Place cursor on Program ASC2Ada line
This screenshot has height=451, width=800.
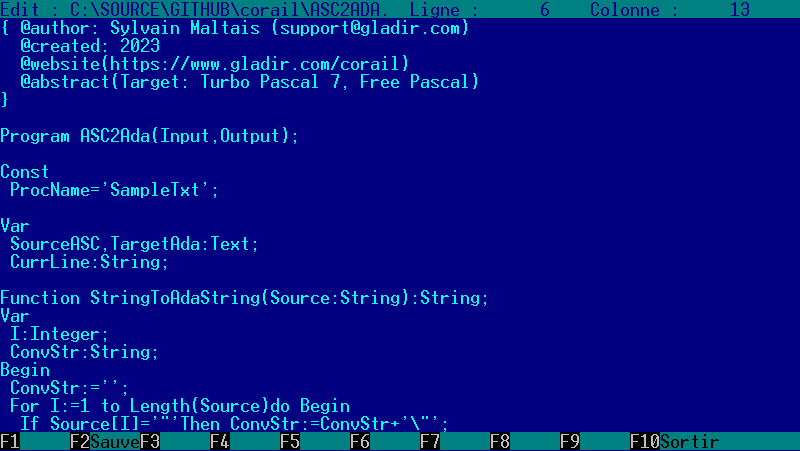[x=150, y=135]
